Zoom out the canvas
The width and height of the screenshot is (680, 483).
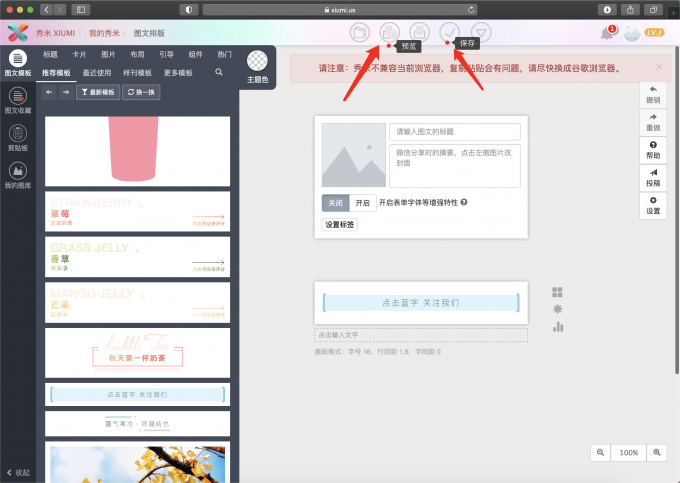(600, 453)
